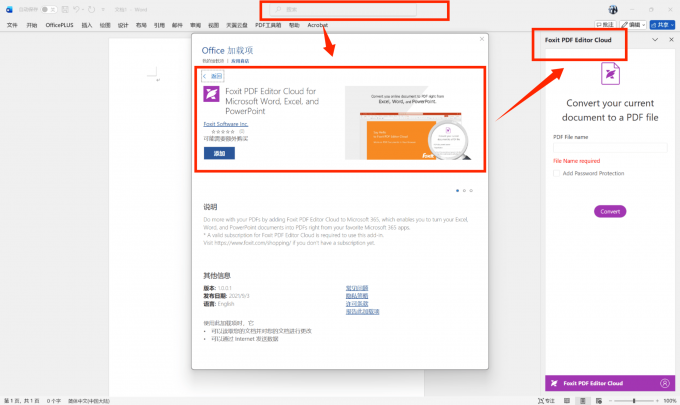Open the 设计 ribbon tab
This screenshot has width=680, height=405.
pyautogui.click(x=123, y=25)
